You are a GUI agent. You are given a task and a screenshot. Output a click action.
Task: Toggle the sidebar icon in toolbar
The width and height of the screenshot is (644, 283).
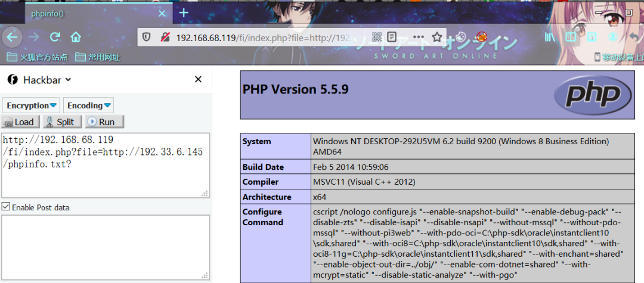point(571,38)
